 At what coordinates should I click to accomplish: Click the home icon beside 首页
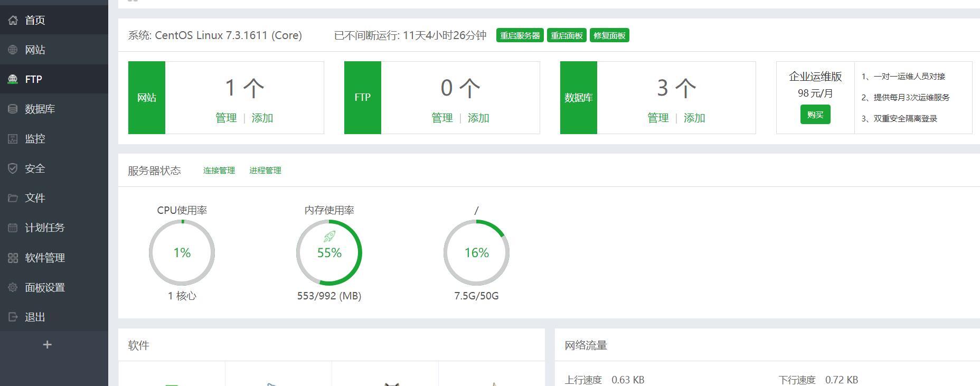click(x=13, y=20)
